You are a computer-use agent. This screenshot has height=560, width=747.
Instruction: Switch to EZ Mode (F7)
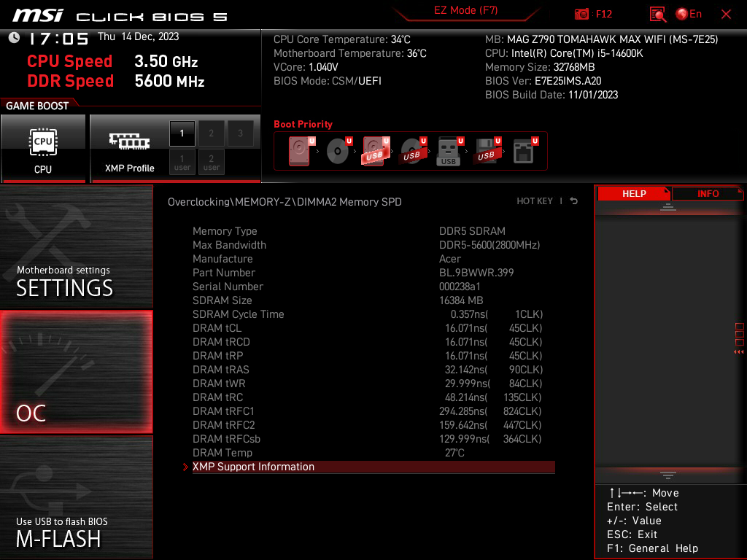pyautogui.click(x=465, y=10)
